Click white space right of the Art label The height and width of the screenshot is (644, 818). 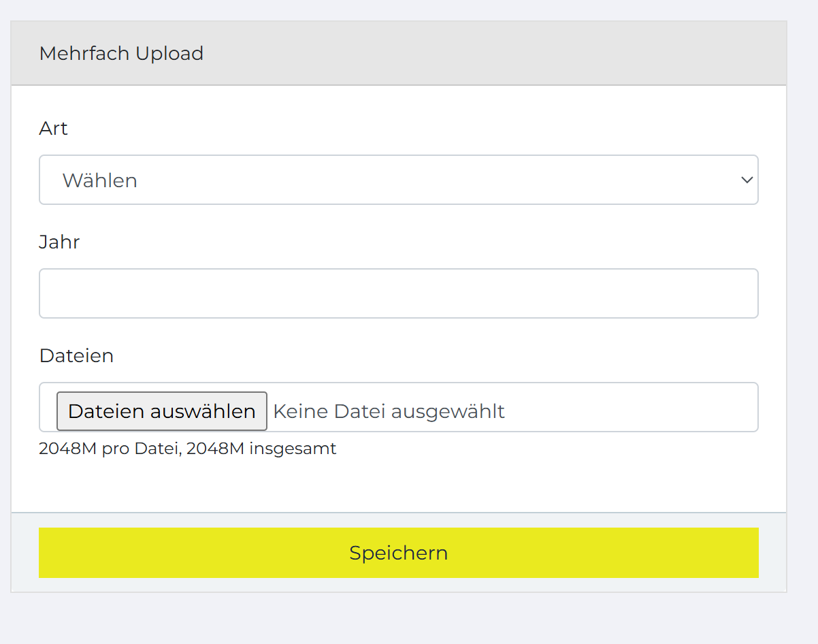click(408, 128)
